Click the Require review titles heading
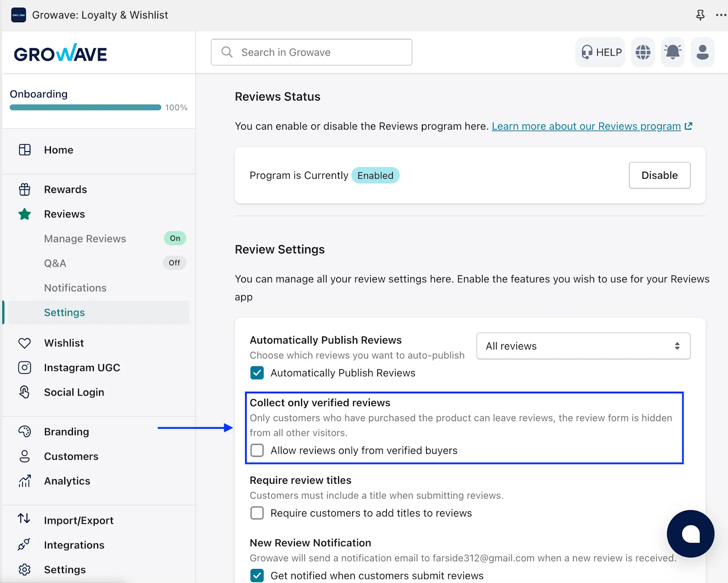Screen dimensions: 728x583 (x=300, y=480)
